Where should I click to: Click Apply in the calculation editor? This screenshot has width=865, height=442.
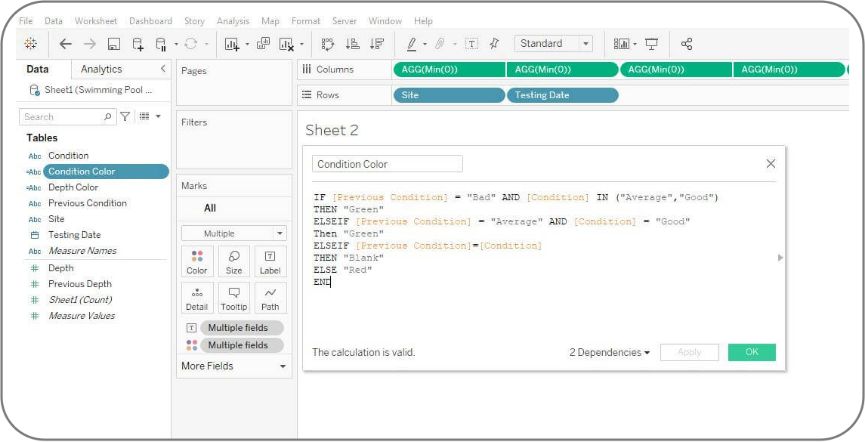point(689,352)
